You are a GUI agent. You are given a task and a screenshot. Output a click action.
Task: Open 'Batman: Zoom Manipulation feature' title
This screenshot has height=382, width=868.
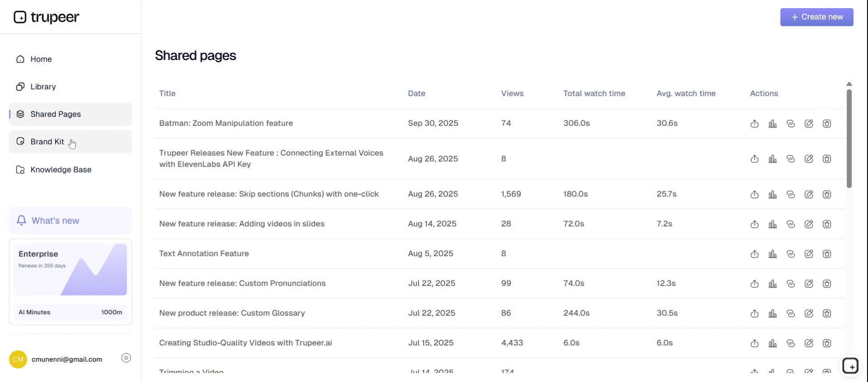tap(226, 123)
